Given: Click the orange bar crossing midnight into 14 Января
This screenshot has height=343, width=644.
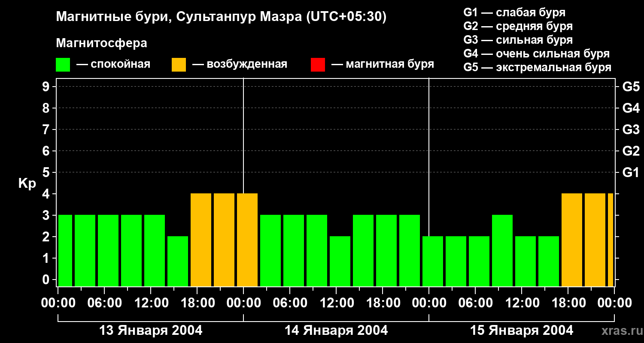Looking at the screenshot, I should click(x=247, y=240).
